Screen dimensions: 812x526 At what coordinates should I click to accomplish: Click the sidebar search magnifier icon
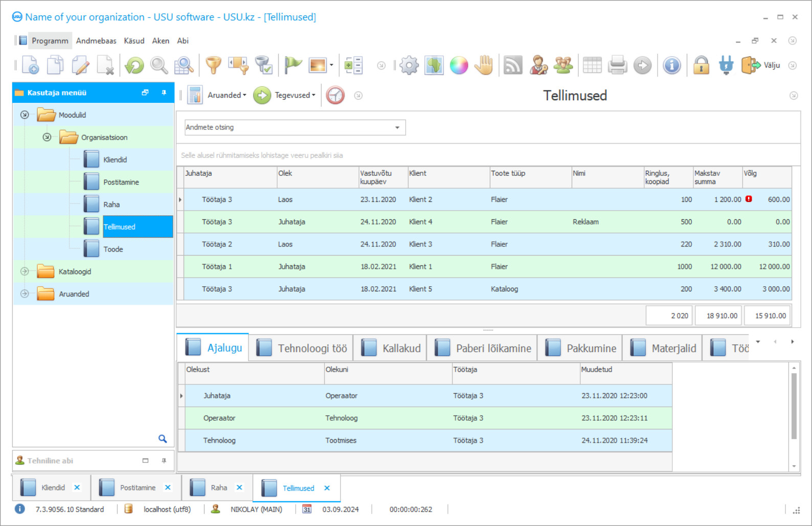[163, 439]
